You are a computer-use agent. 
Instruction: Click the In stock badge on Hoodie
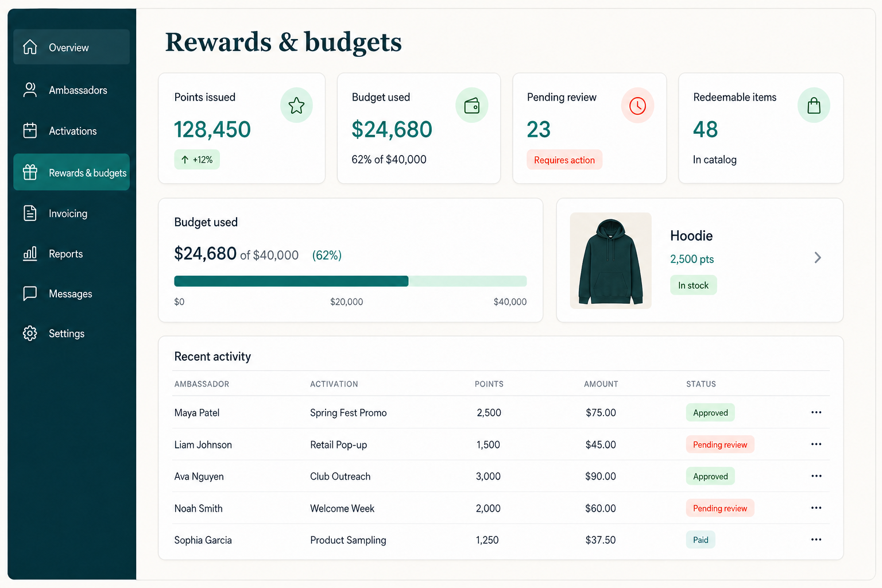point(693,285)
